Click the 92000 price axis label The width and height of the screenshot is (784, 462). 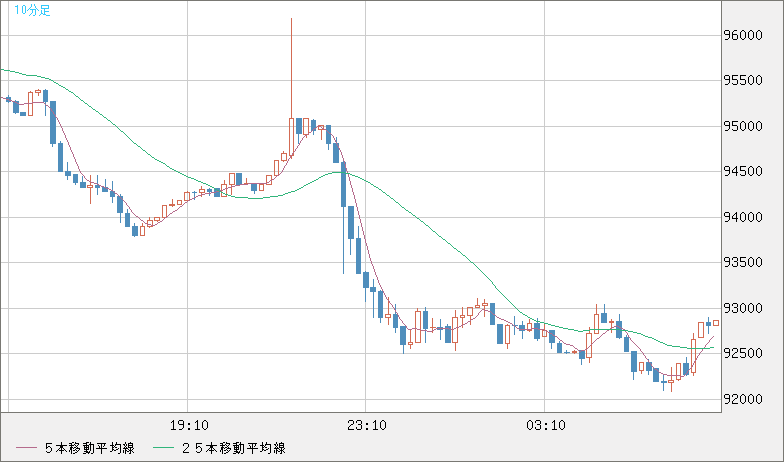tap(744, 400)
